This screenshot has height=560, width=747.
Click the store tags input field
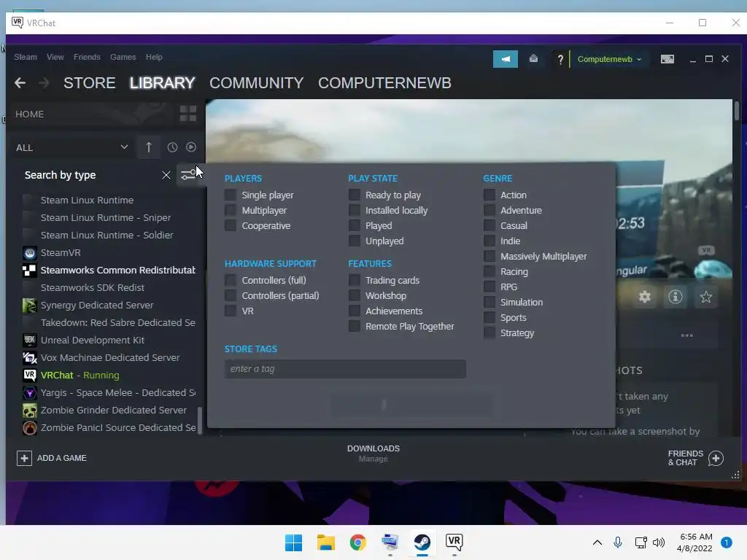(345, 369)
